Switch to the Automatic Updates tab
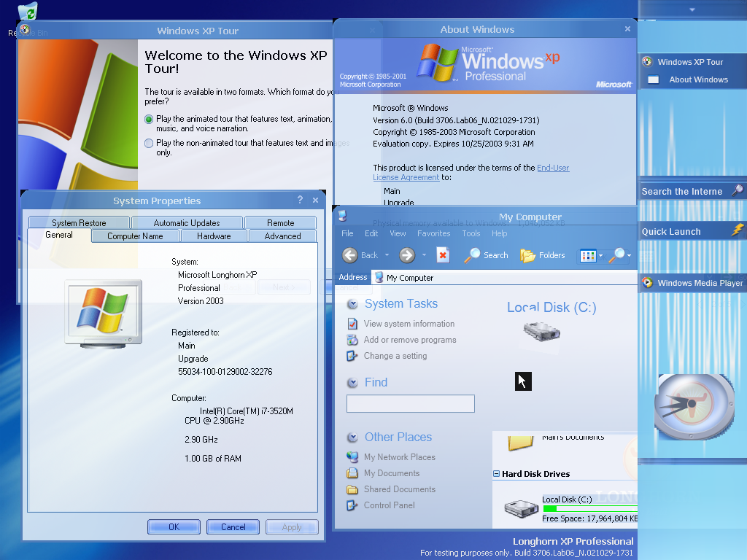Viewport: 747px width, 560px height. tap(187, 223)
